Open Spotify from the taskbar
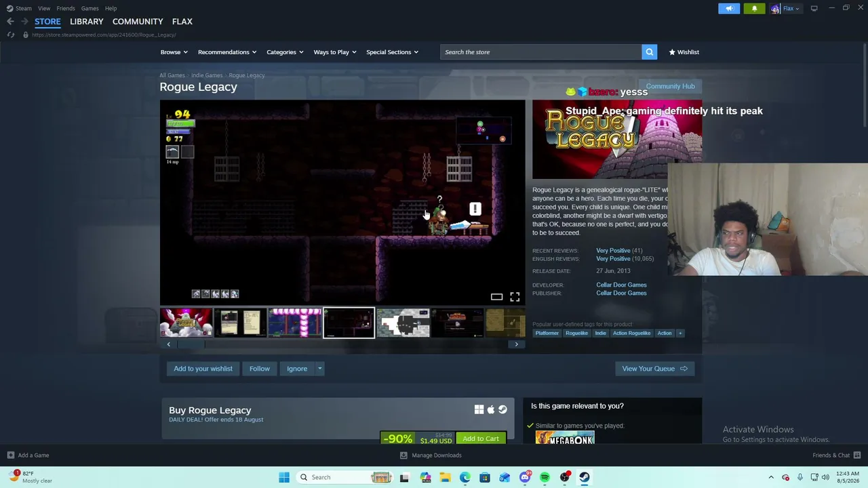 tap(545, 477)
